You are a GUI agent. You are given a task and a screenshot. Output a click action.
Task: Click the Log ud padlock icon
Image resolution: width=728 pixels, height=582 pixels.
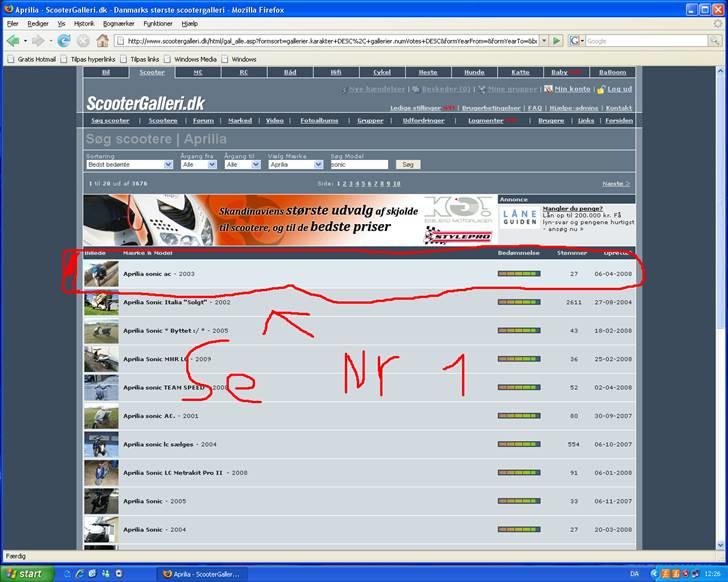601,89
